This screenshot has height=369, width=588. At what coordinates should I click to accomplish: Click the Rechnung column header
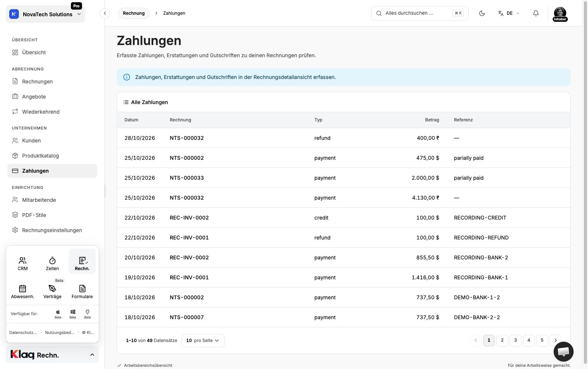[x=180, y=120]
